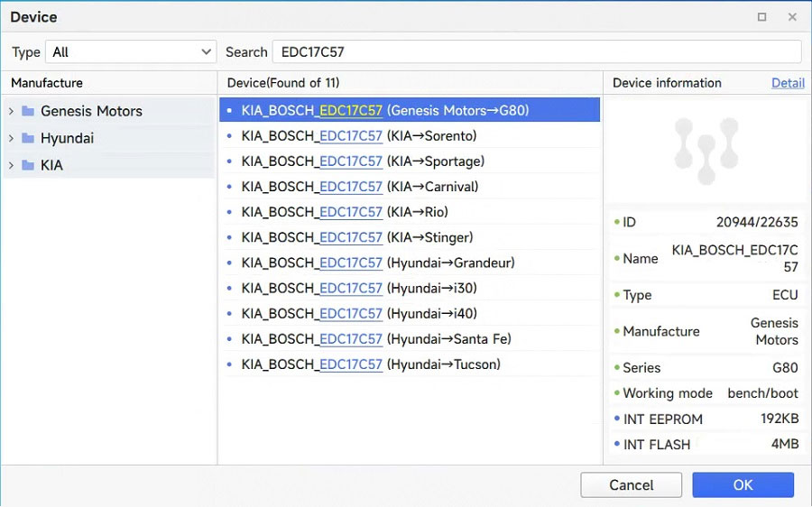Click the Genesis Motors folder icon
This screenshot has width=812, height=507.
click(x=28, y=112)
